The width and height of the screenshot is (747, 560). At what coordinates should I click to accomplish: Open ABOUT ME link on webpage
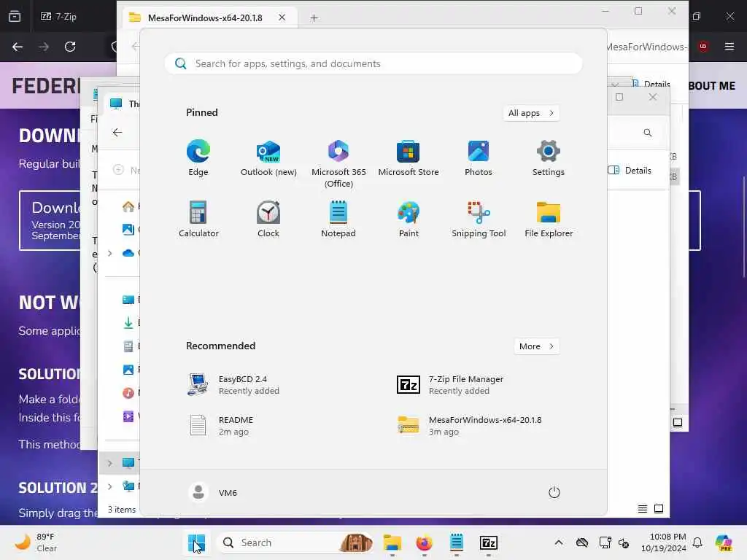tap(712, 86)
